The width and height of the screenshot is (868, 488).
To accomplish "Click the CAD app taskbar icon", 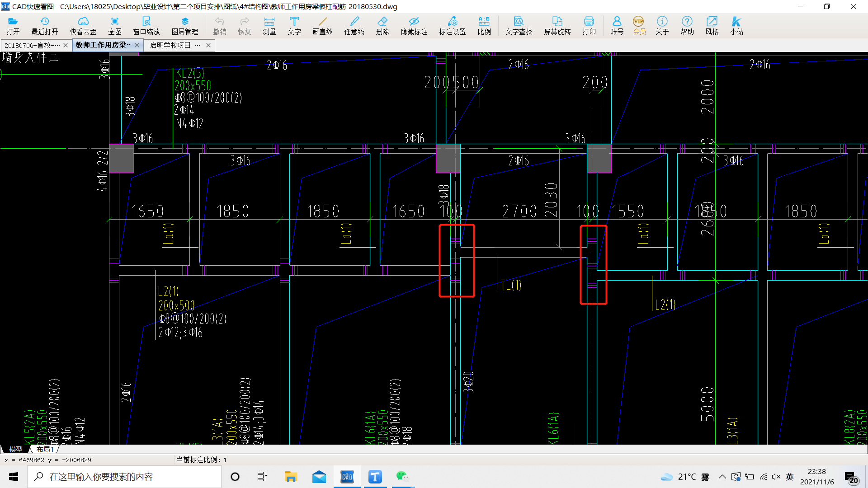I will point(347,477).
